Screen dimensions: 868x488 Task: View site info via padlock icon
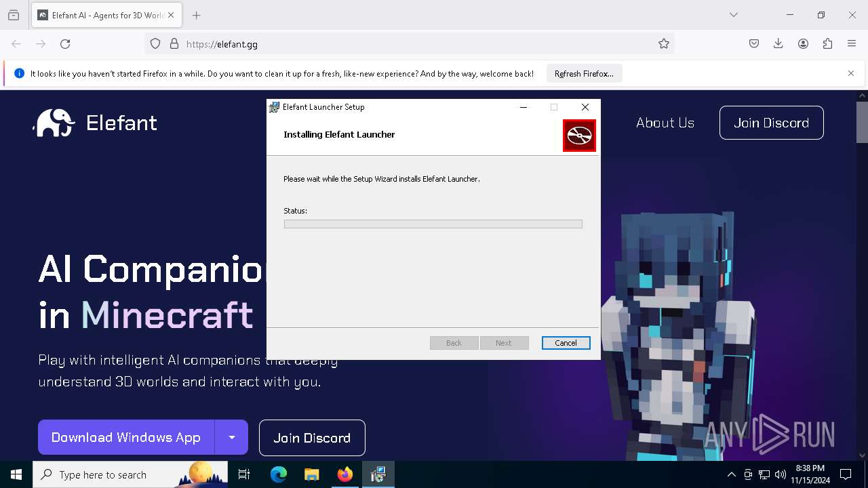click(x=174, y=43)
